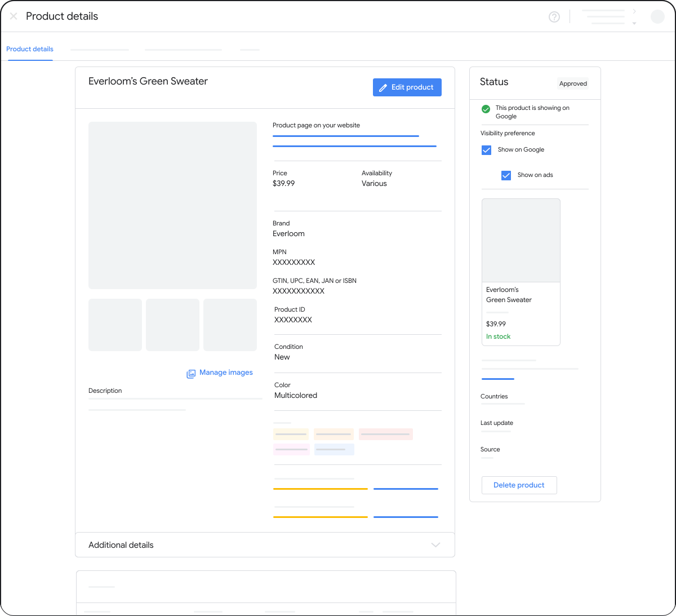Click the Various availability value
Image resolution: width=676 pixels, height=616 pixels.
pos(374,184)
